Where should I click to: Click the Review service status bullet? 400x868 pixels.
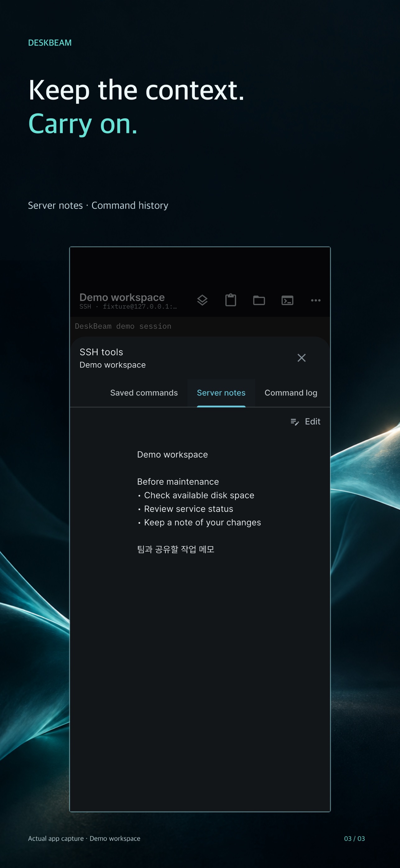(x=186, y=509)
